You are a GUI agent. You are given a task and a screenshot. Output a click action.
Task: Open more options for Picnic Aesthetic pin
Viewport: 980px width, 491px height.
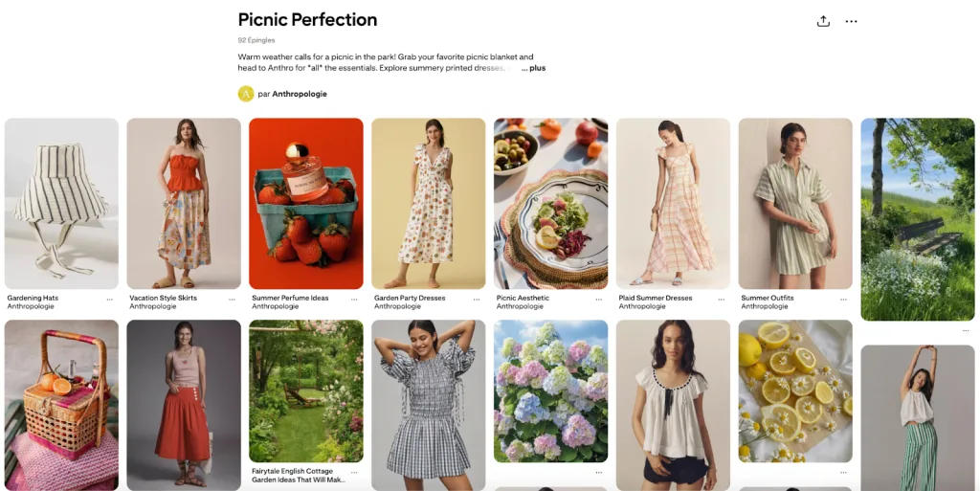599,299
